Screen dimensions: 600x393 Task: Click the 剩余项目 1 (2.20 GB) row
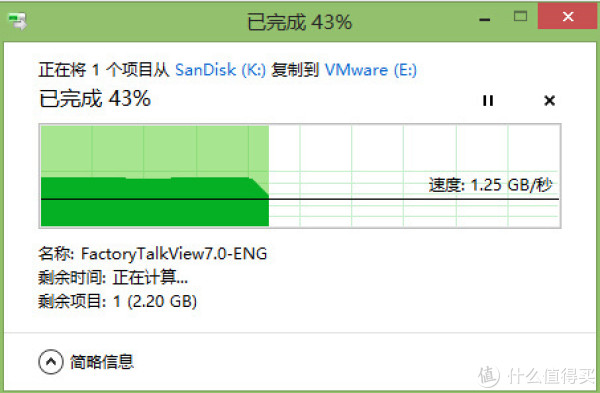coord(117,302)
